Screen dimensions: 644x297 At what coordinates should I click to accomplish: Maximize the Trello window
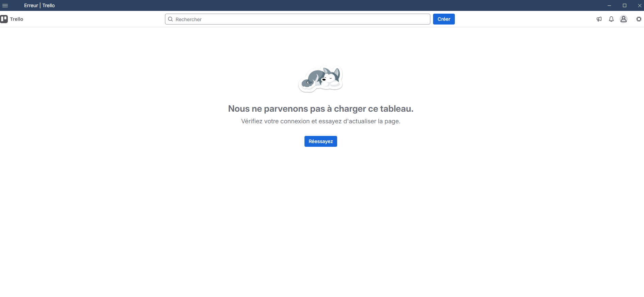[625, 5]
